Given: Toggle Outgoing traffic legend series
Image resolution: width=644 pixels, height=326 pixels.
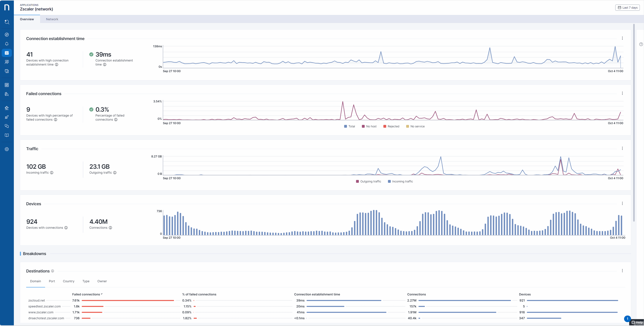Looking at the screenshot, I should click(368, 181).
